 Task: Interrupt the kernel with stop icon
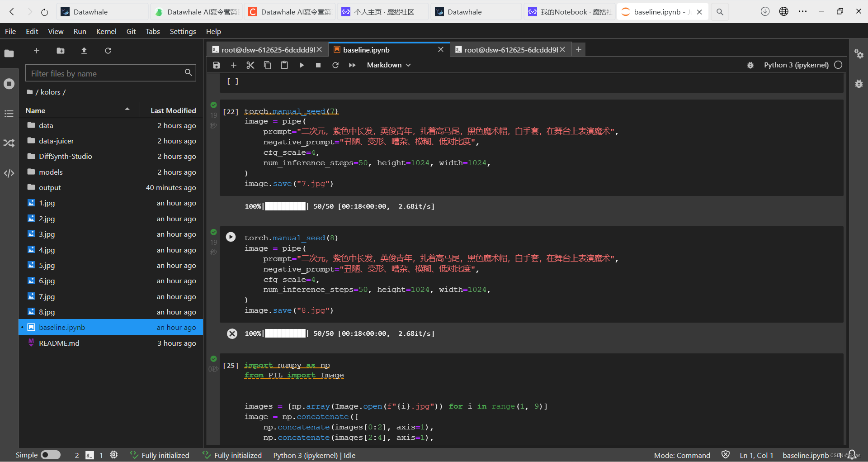point(318,65)
